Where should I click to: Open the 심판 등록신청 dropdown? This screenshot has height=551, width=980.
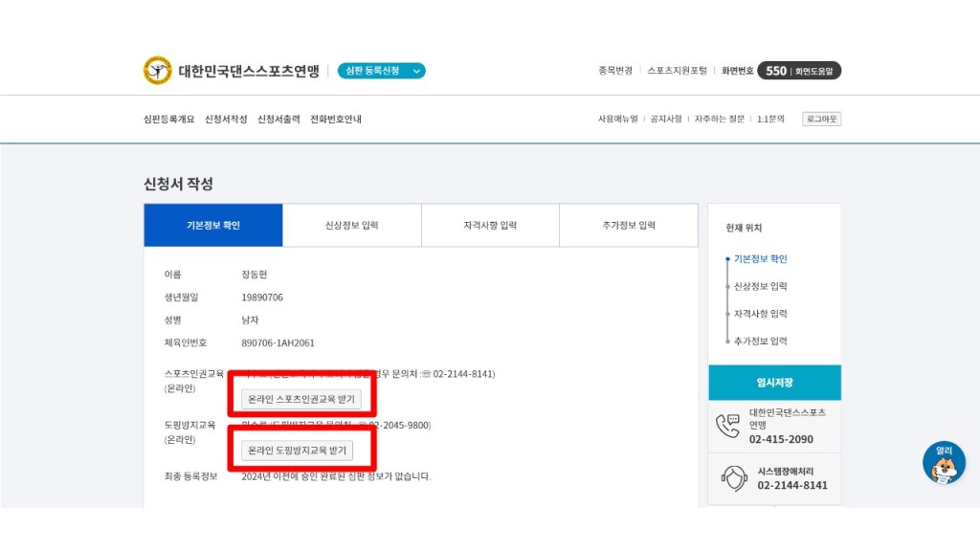[x=381, y=71]
